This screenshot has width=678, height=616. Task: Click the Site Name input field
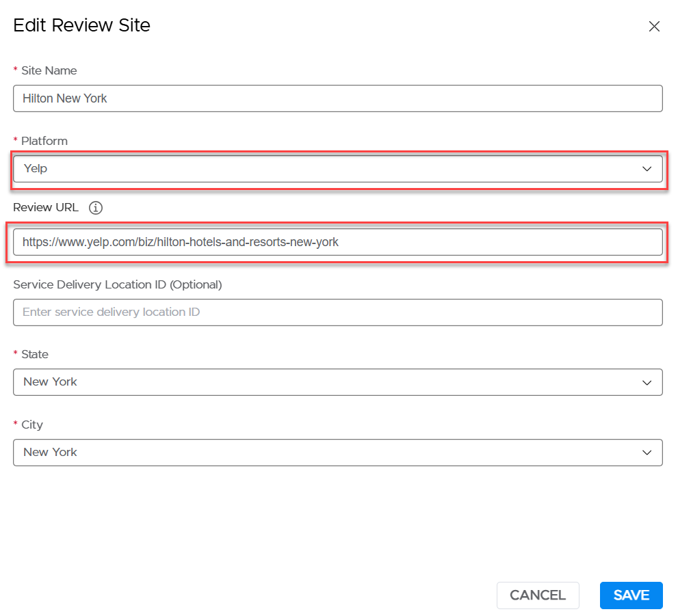338,98
